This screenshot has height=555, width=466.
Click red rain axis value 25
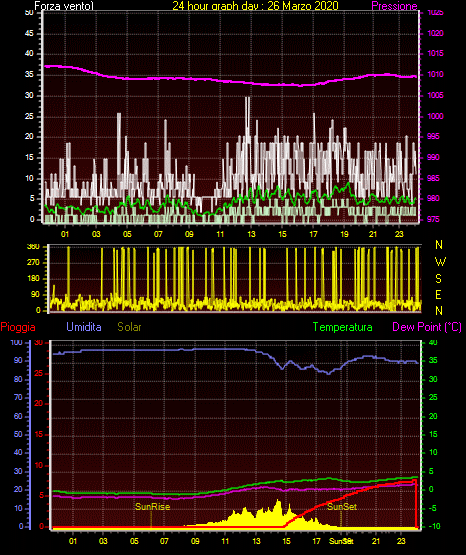coord(39,373)
